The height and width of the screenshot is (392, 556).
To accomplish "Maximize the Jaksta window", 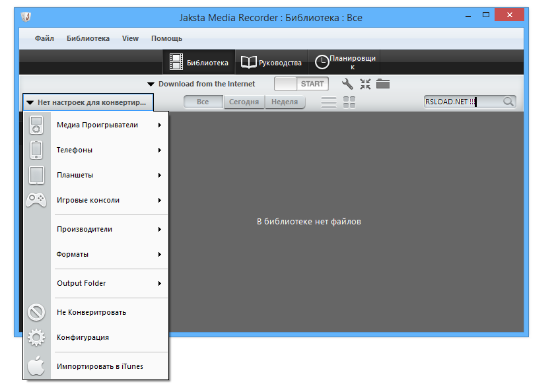I will click(486, 15).
